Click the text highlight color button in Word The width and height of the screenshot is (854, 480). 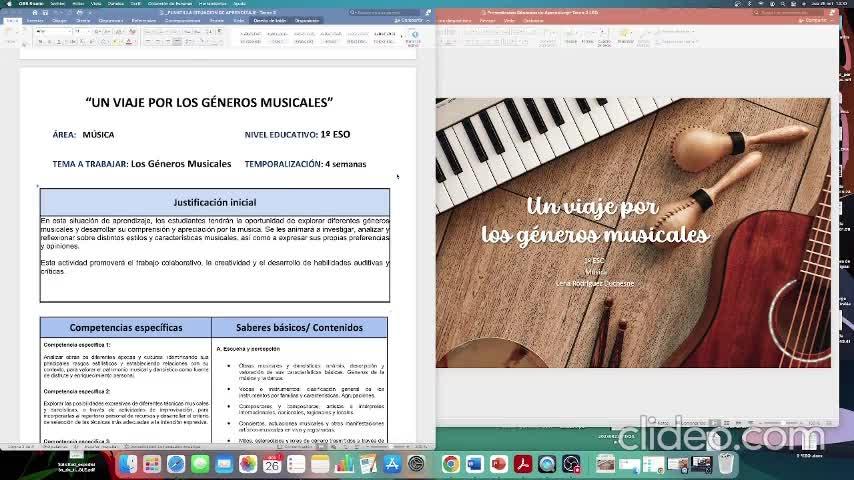116,42
